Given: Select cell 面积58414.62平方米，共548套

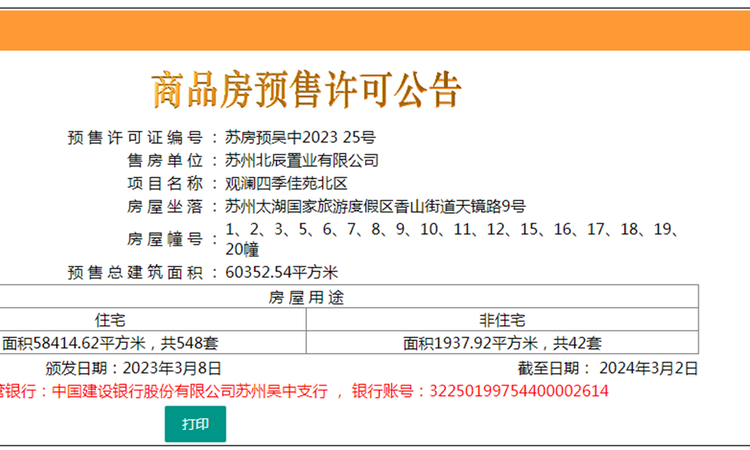Looking at the screenshot, I should 110,343.
